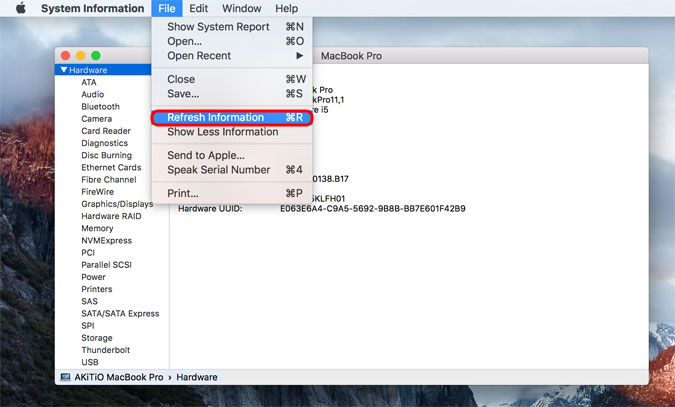Open the Window menu
Viewport: 675px width, 407px height.
pos(241,9)
